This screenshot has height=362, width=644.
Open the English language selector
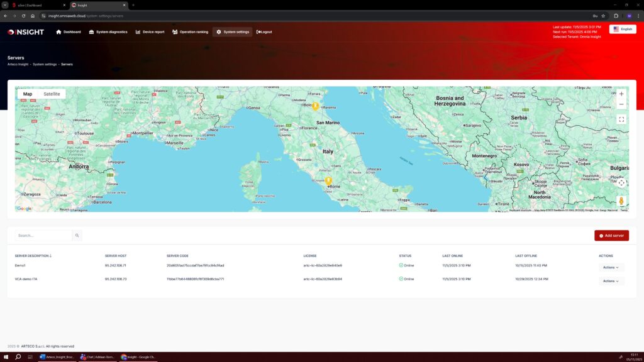click(622, 29)
